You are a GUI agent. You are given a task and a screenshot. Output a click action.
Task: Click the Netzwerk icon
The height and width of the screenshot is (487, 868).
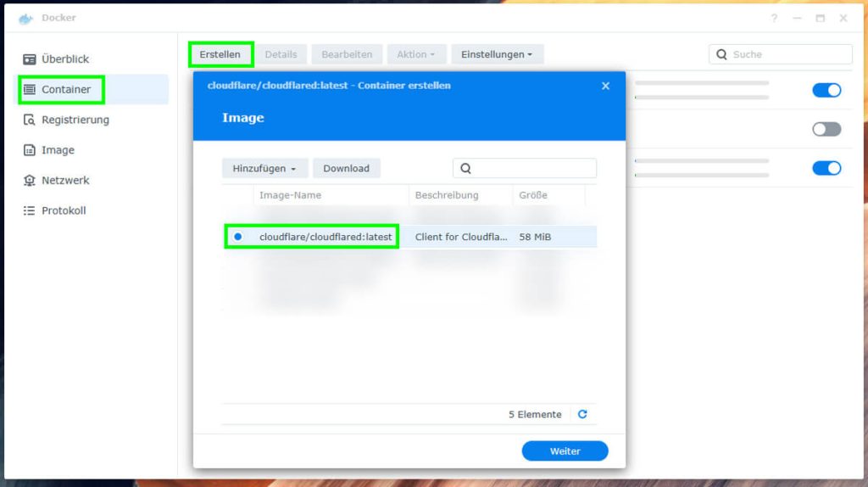point(30,180)
